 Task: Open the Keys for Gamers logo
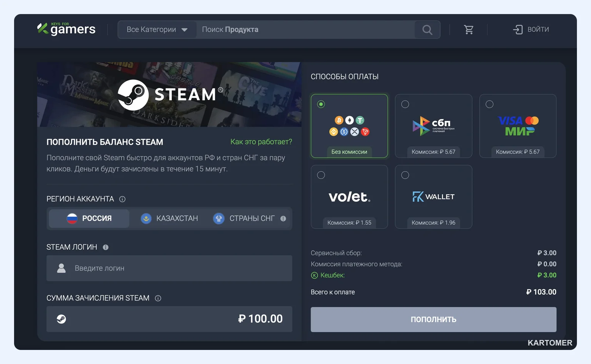point(66,28)
